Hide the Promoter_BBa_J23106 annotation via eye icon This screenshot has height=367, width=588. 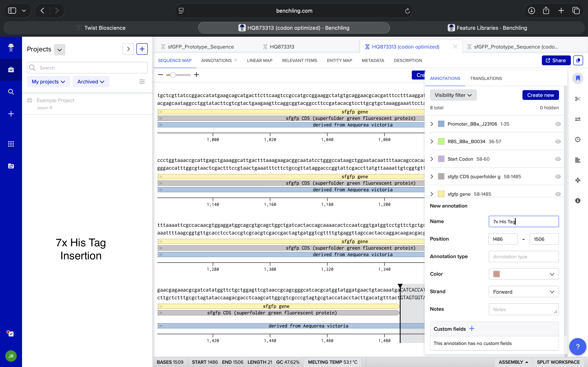point(558,124)
